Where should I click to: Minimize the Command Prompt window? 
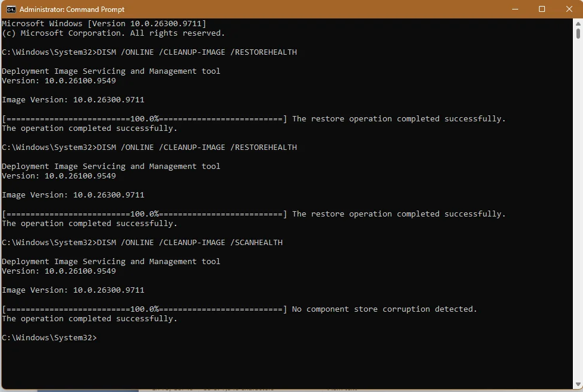(x=515, y=10)
